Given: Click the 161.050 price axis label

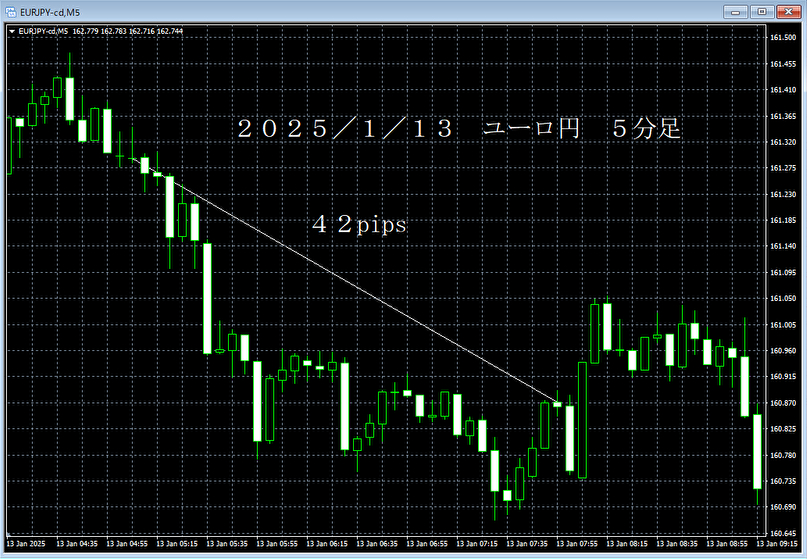Looking at the screenshot, I should pos(783,299).
